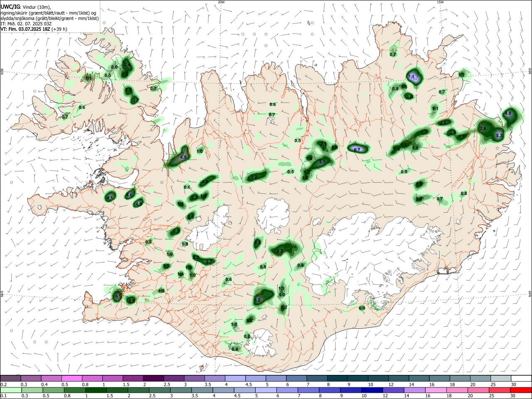
Task: Select the 0.2 label in the upper legend
Action: [x=4, y=384]
